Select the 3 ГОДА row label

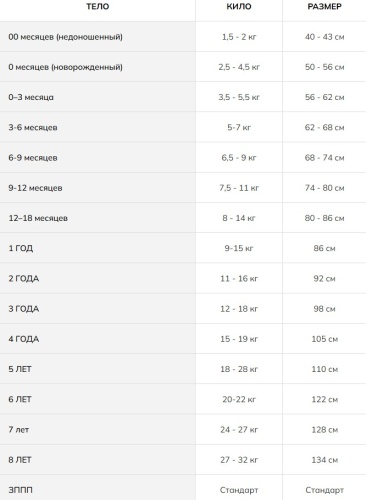pos(24,309)
